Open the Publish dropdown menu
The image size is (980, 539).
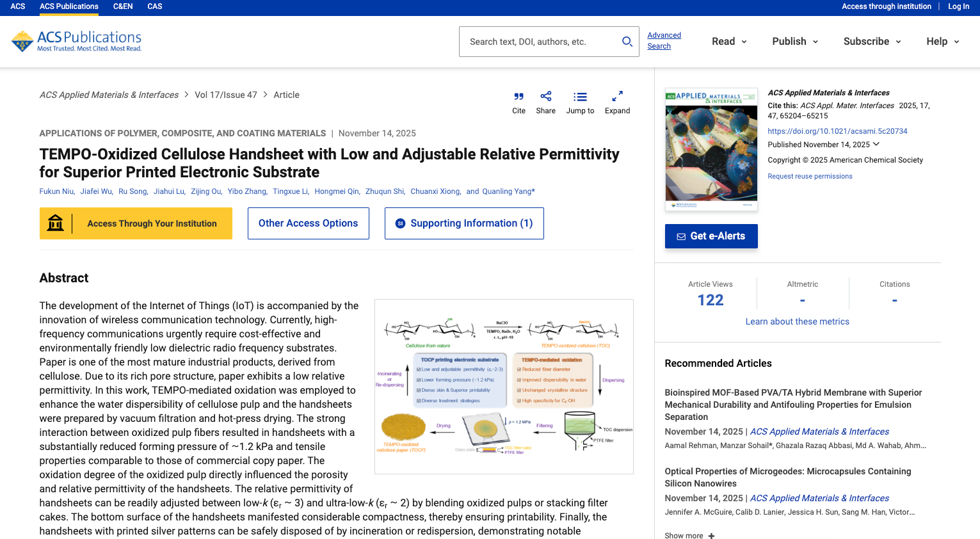click(795, 42)
